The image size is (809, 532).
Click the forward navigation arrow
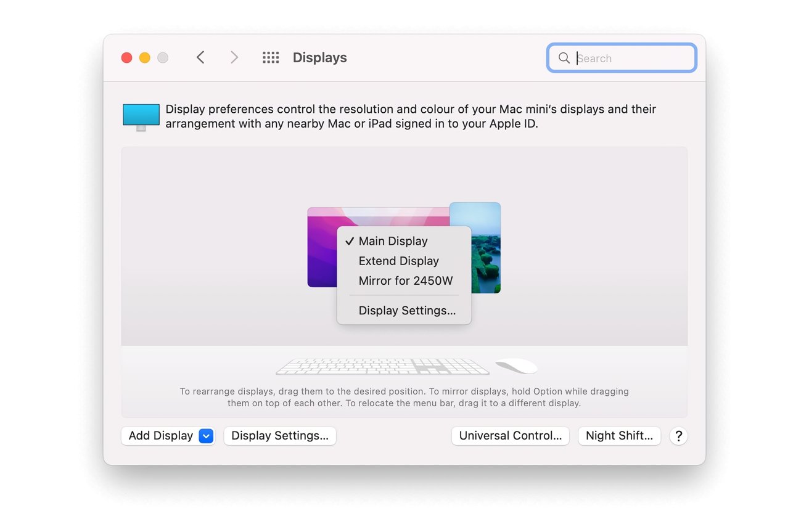coord(234,57)
